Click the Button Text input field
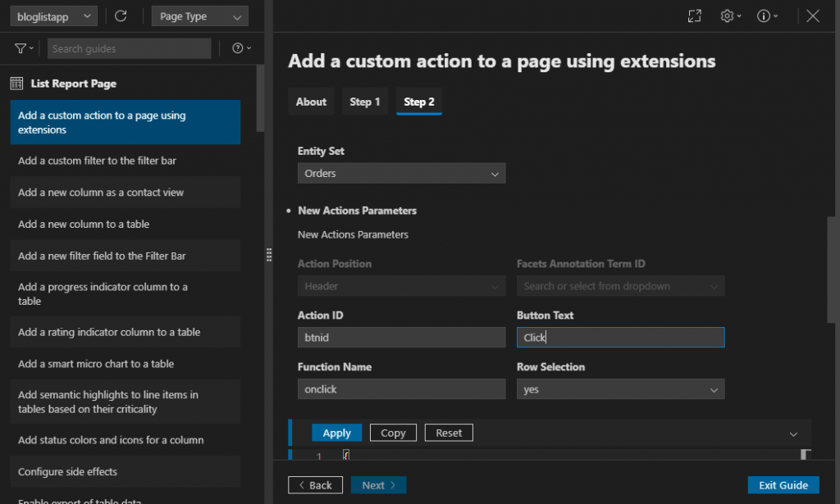 [620, 338]
